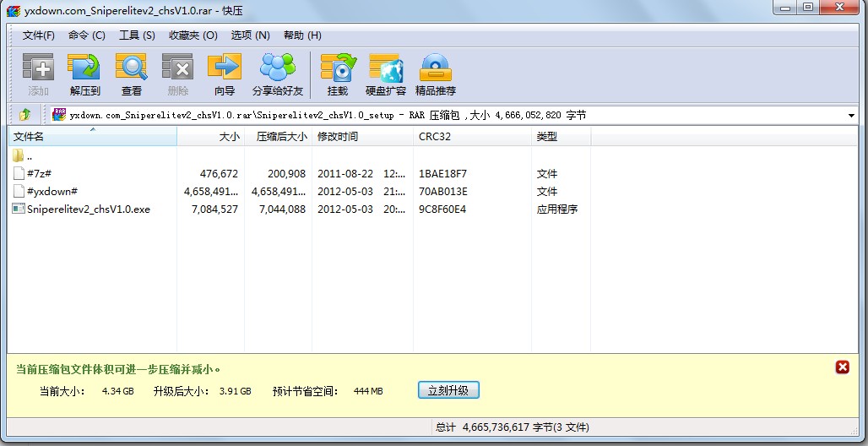868x446 pixels.
Task: Click CRC32 value 9C8F60E4
Action: [x=442, y=209]
